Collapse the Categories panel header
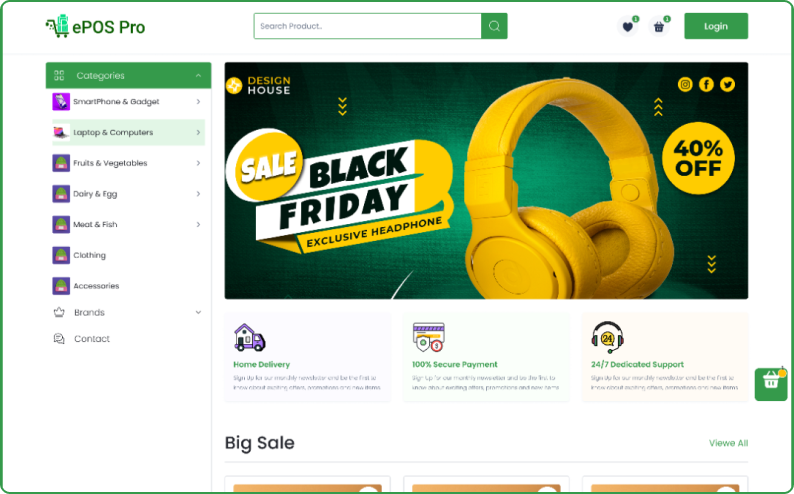 [128, 75]
